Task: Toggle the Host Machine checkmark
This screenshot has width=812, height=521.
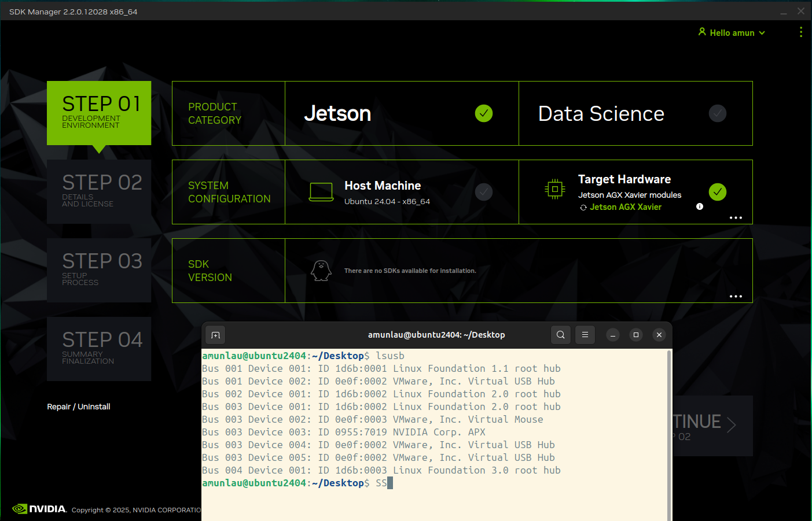Action: (x=484, y=192)
